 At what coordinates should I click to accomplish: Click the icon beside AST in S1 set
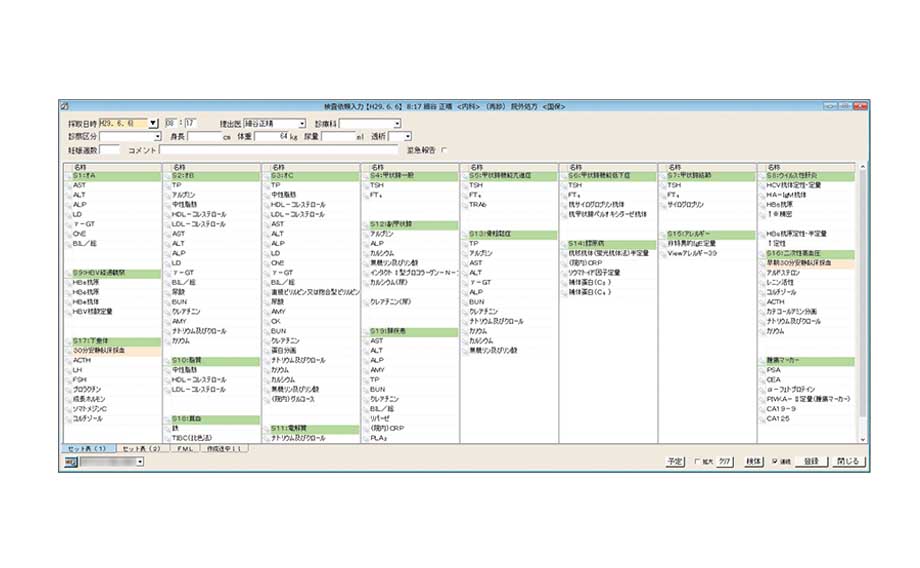pos(67,185)
